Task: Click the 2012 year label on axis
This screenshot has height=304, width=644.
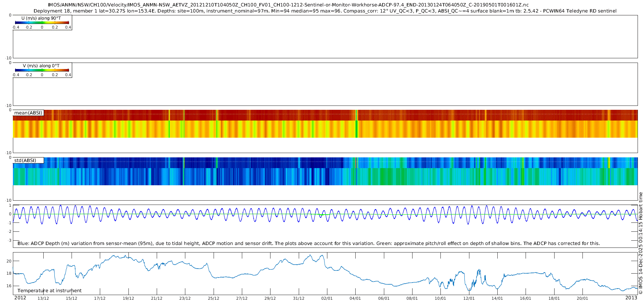Action: pyautogui.click(x=20, y=298)
